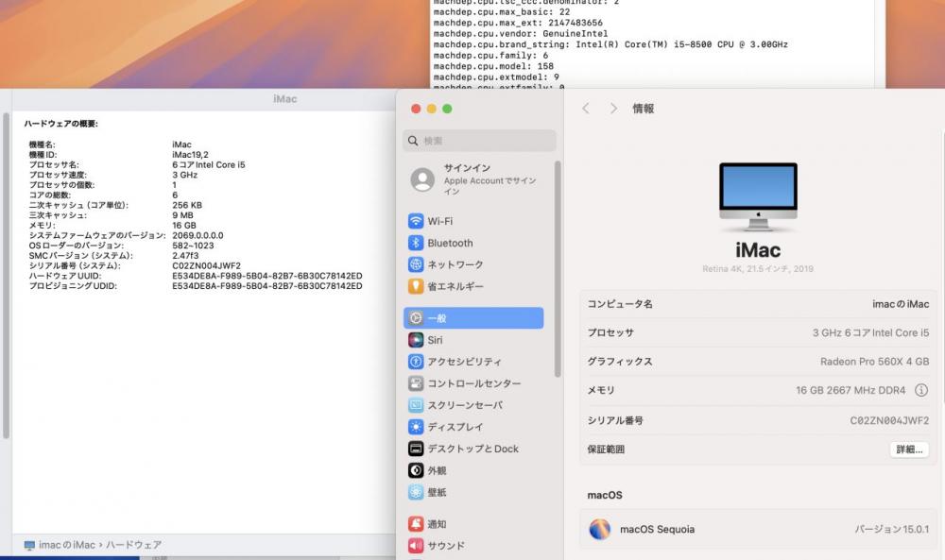
Task: Click the 詳細... warranty button
Action: (x=907, y=450)
